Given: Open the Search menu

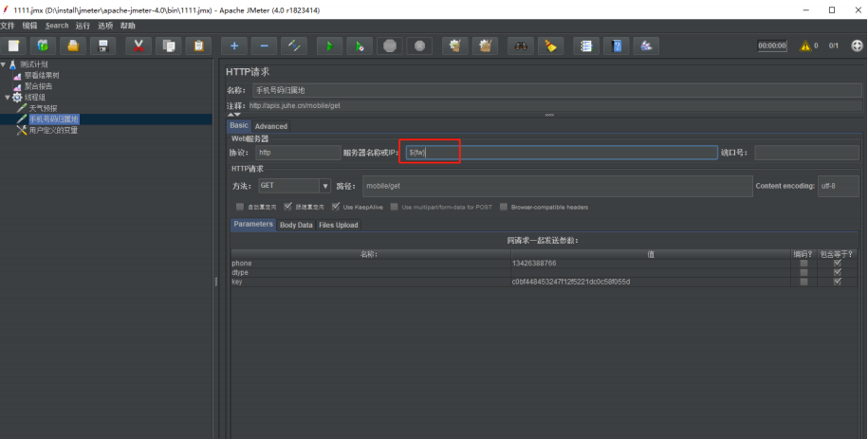Looking at the screenshot, I should [57, 26].
